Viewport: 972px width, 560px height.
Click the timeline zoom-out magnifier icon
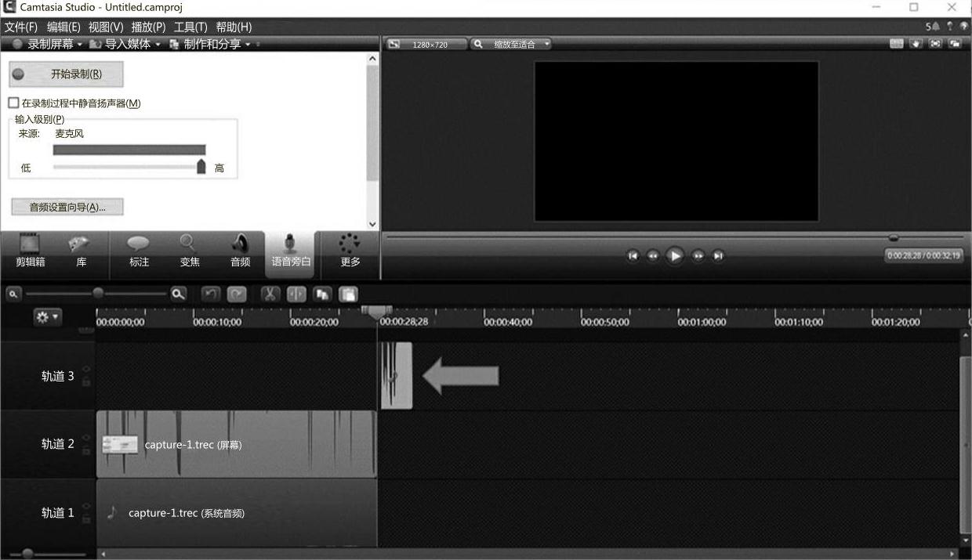tap(13, 294)
